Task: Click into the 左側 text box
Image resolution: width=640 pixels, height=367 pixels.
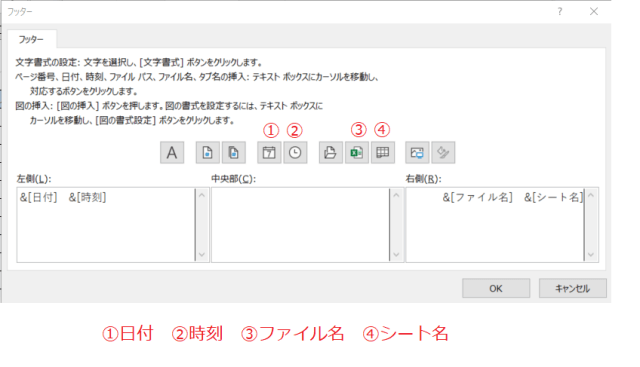Action: click(106, 225)
